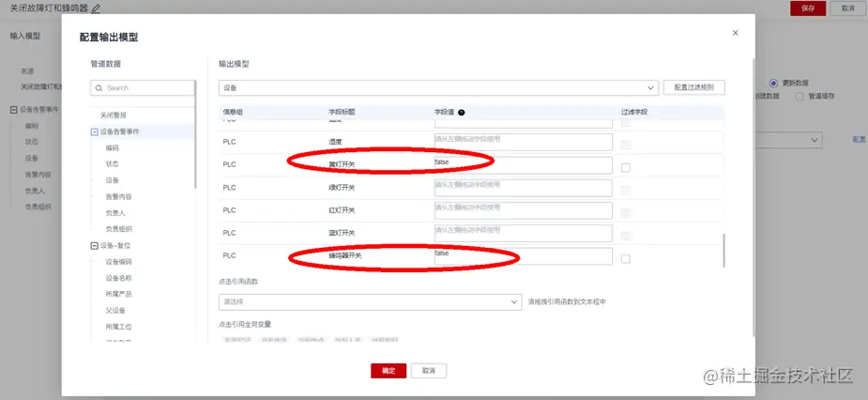This screenshot has height=400, width=868.
Task: Click the 配置 link at the right of background page
Action: click(859, 140)
